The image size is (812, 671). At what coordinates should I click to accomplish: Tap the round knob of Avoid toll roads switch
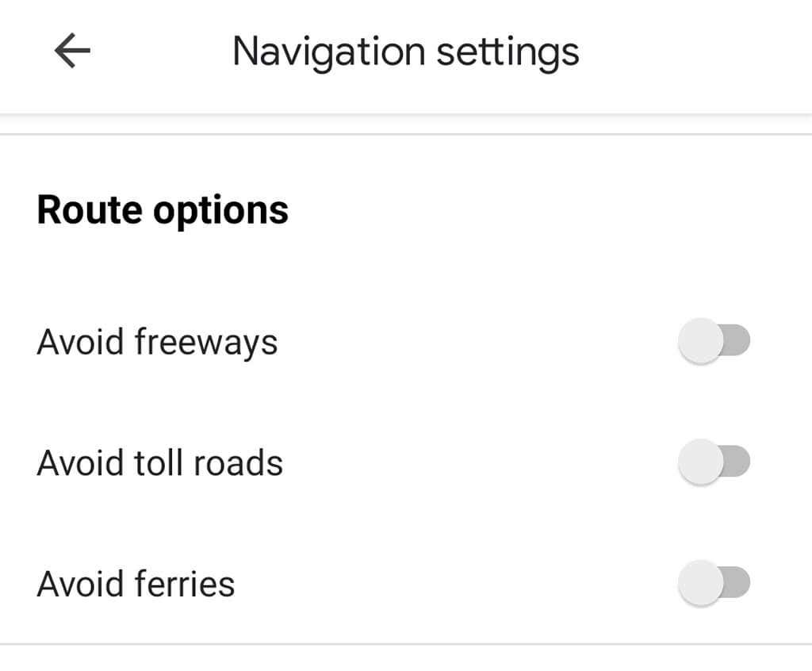point(700,463)
